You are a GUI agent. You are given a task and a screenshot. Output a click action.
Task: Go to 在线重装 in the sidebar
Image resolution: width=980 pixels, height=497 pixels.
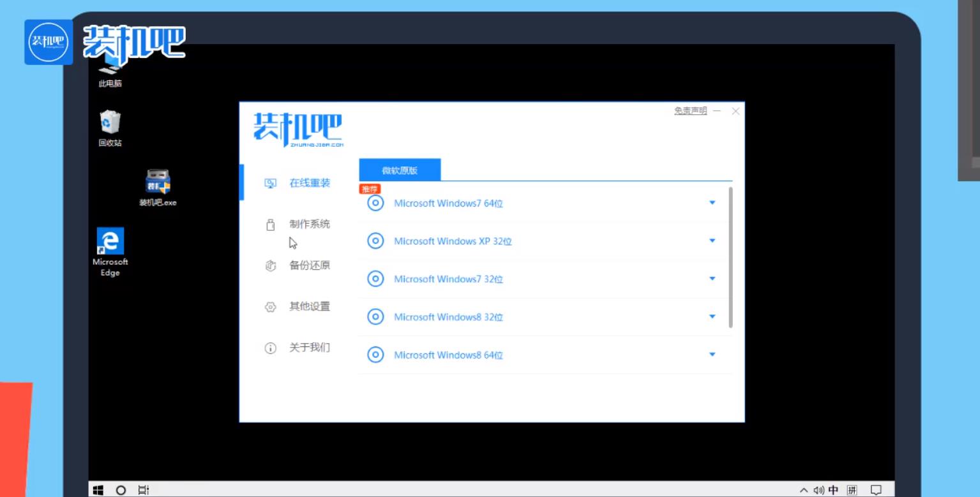[310, 183]
